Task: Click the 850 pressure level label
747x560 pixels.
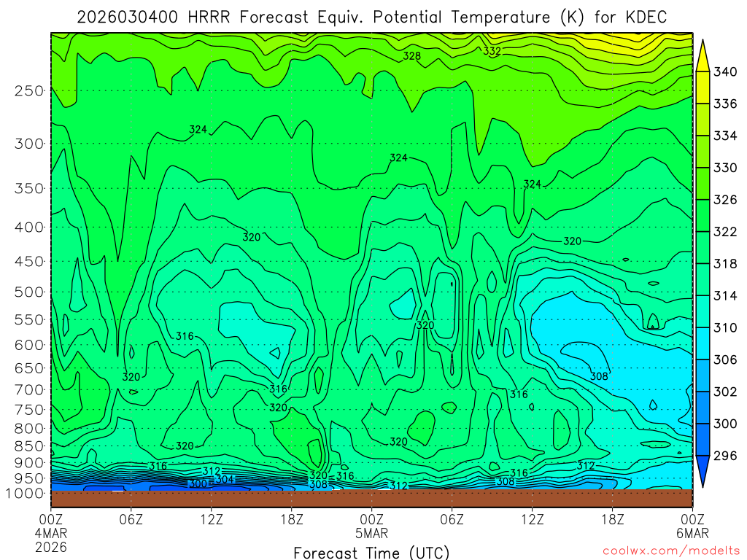Action: (29, 446)
